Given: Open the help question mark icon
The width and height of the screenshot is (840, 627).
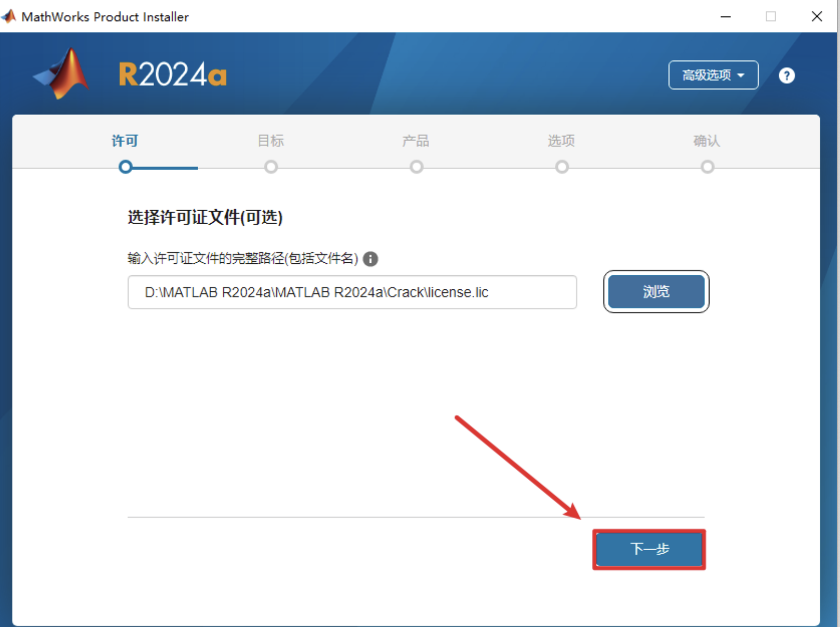Looking at the screenshot, I should (x=787, y=75).
